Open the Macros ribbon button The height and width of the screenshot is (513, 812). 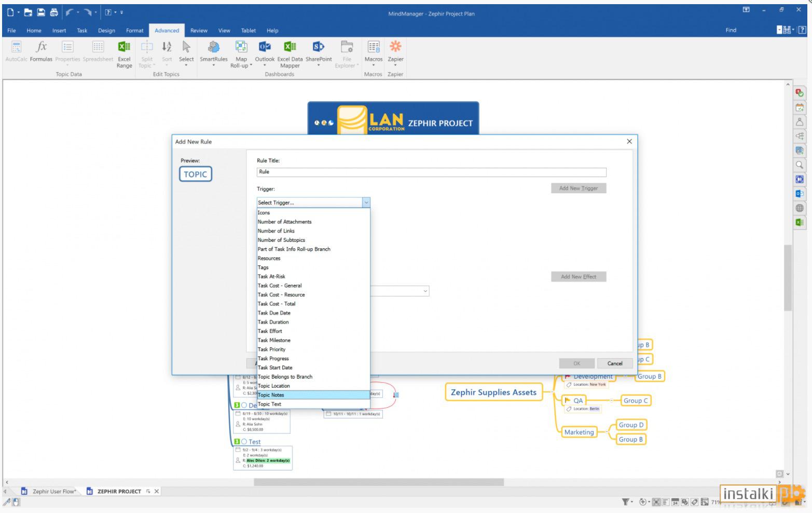tap(373, 54)
